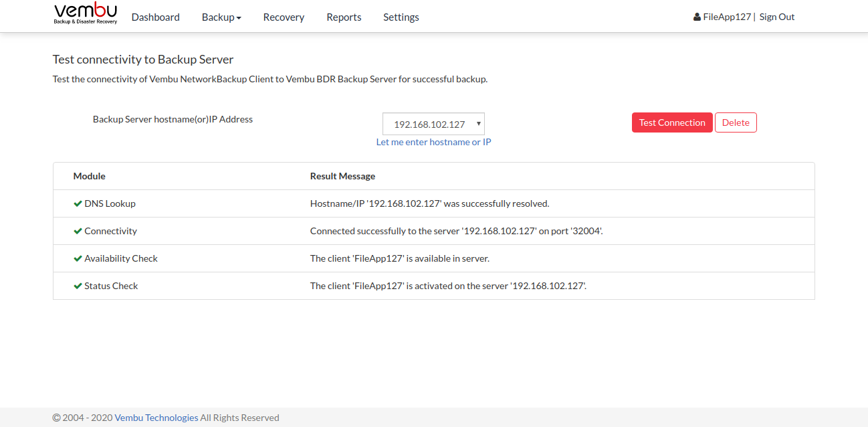Viewport: 868px width, 427px height.
Task: Click the user icon beside FileApp127
Action: (x=697, y=17)
